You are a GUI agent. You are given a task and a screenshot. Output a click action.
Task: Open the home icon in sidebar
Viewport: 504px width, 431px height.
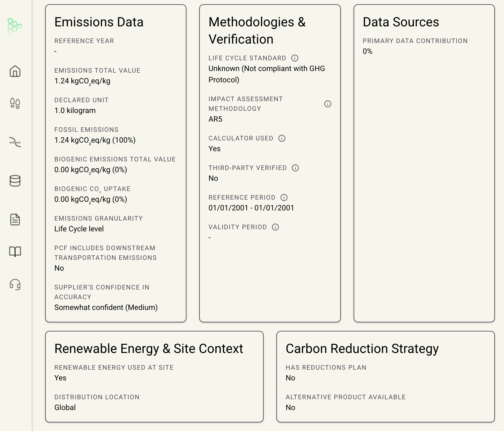point(15,71)
